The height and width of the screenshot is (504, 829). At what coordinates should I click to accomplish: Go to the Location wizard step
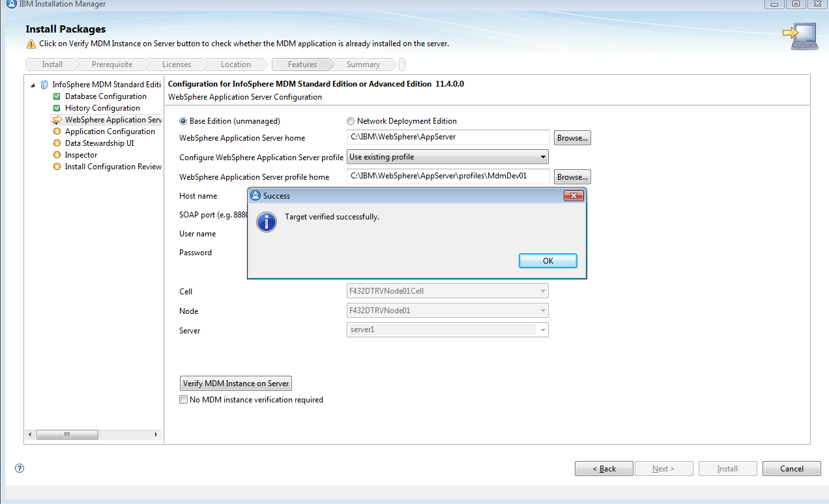pyautogui.click(x=235, y=64)
